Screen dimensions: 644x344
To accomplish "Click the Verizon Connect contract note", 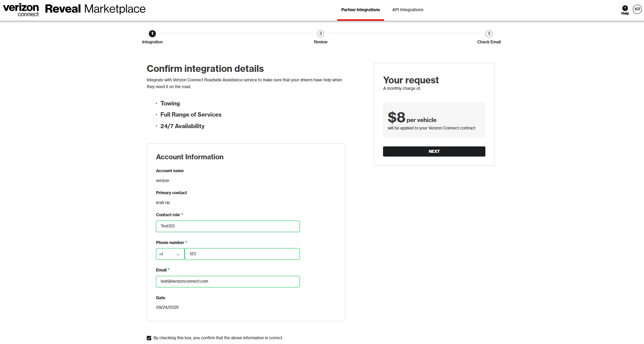I will [x=431, y=128].
